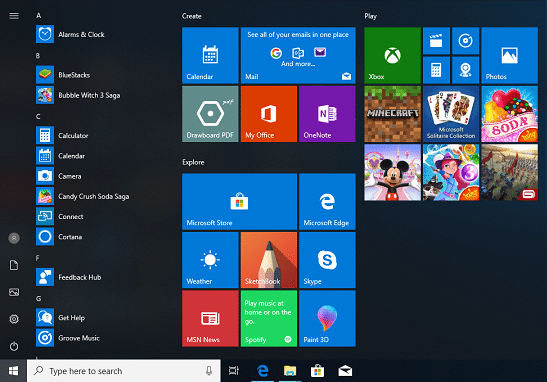The width and height of the screenshot is (547, 382).
Task: Click the letter A section header
Action: 38,15
